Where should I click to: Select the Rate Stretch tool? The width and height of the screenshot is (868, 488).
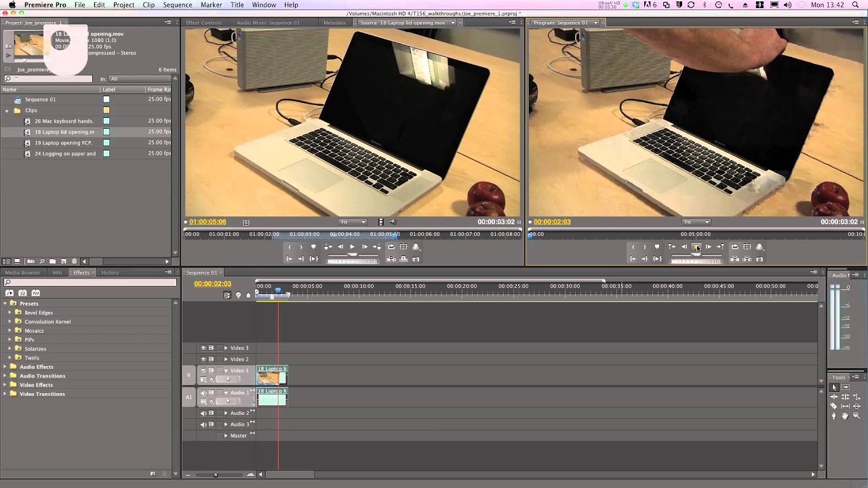(x=856, y=396)
